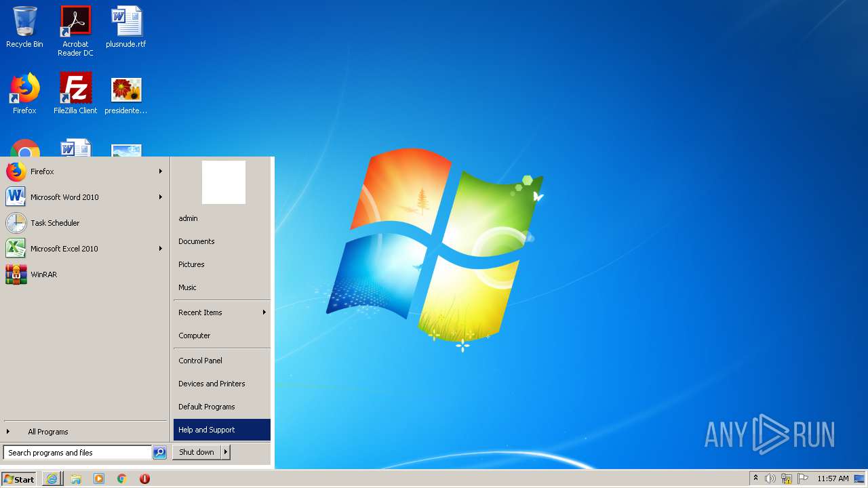Open Control Panel
This screenshot has height=488, width=868.
point(222,361)
